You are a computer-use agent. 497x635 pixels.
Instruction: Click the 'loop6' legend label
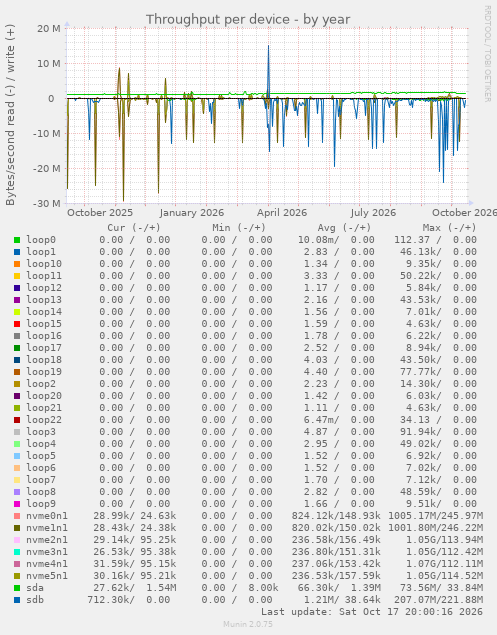41,468
